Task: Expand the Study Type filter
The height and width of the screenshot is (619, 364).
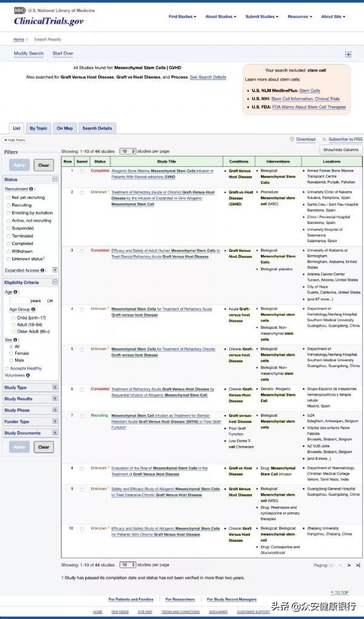Action: point(55,387)
